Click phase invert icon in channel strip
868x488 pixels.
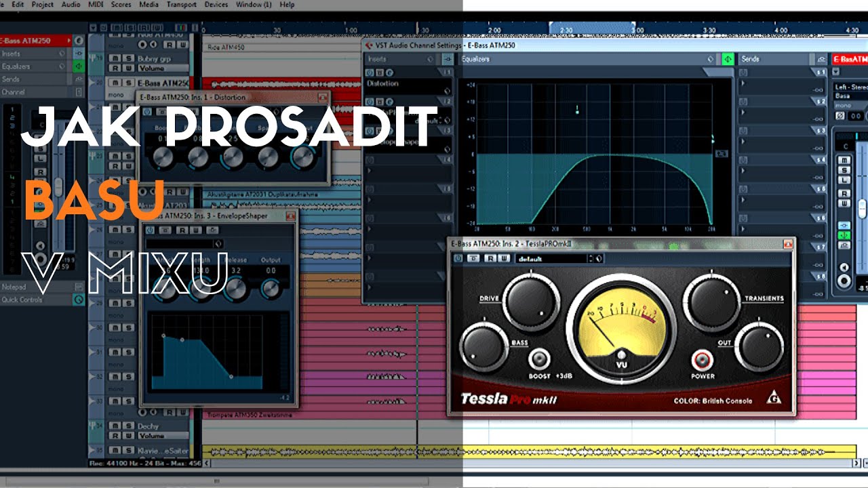(x=840, y=116)
